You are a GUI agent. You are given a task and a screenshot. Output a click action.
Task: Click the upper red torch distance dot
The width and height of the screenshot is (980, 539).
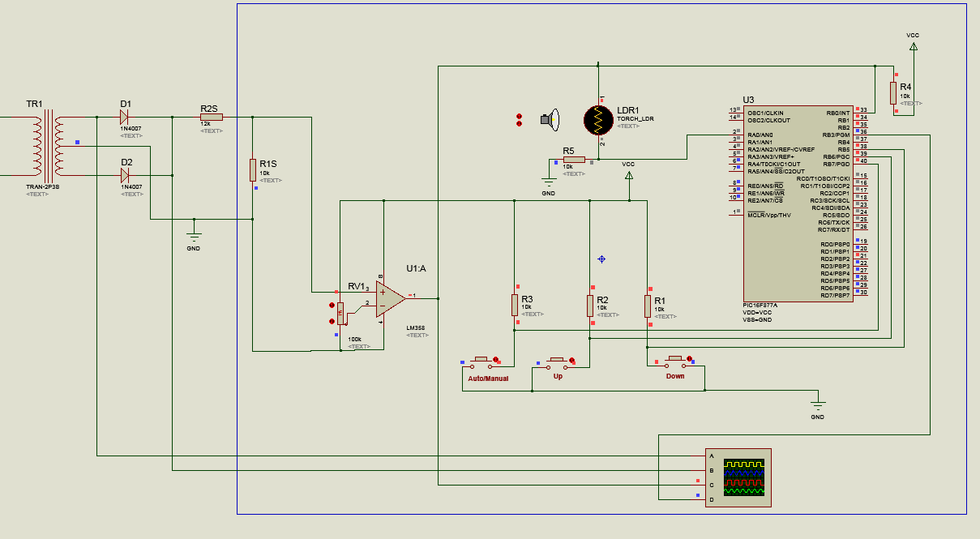coord(519,117)
